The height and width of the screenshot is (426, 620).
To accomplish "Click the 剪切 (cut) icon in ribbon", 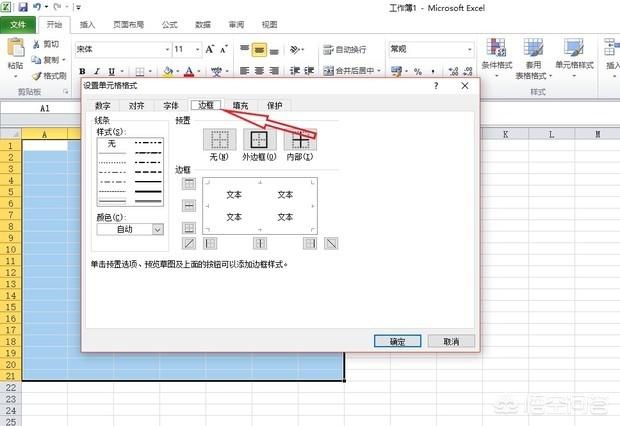I will 37,45.
